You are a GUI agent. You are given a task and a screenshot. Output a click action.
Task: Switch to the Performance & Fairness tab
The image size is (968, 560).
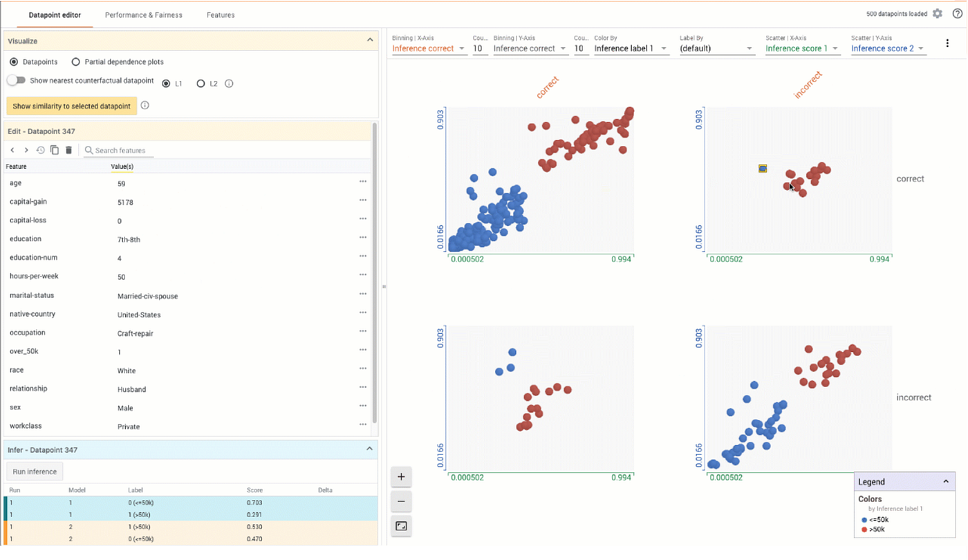144,15
